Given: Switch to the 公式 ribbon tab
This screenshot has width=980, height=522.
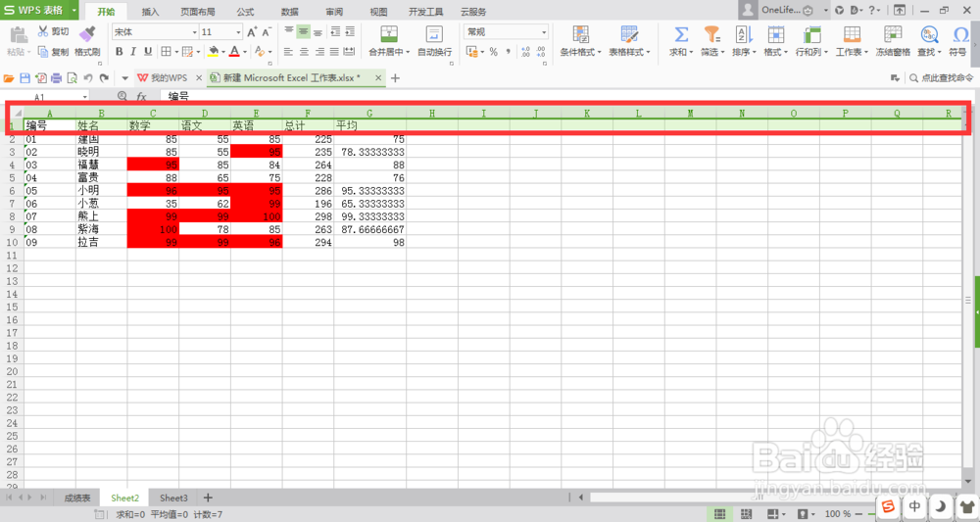Looking at the screenshot, I should (245, 11).
